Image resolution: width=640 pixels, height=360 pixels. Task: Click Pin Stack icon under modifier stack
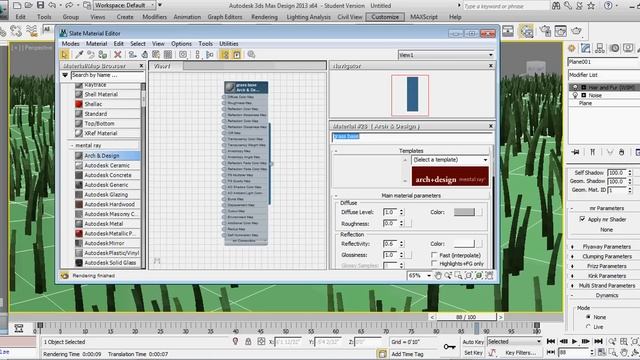click(576, 152)
